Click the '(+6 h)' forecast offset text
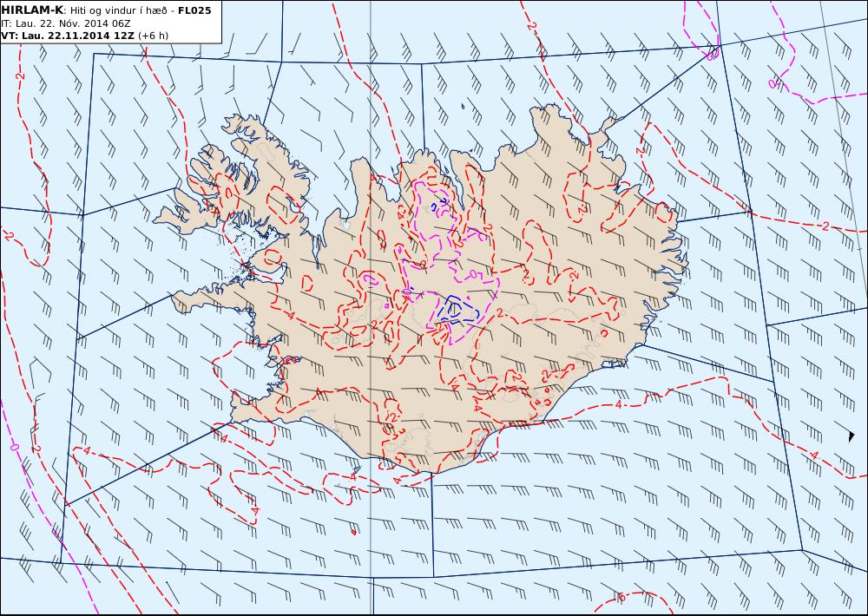The width and height of the screenshot is (868, 616). [153, 36]
